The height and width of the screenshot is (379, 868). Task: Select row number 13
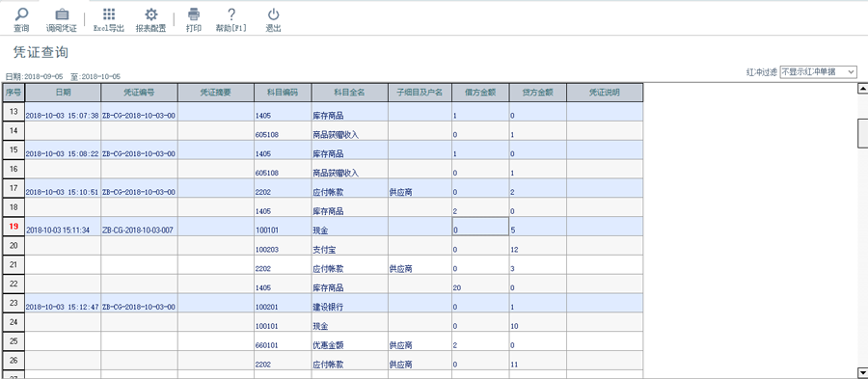(x=14, y=112)
